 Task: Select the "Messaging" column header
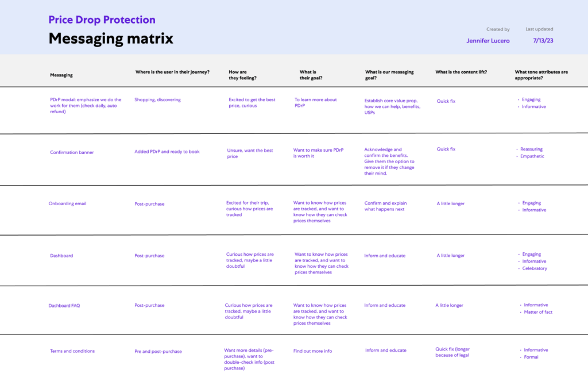tap(61, 75)
